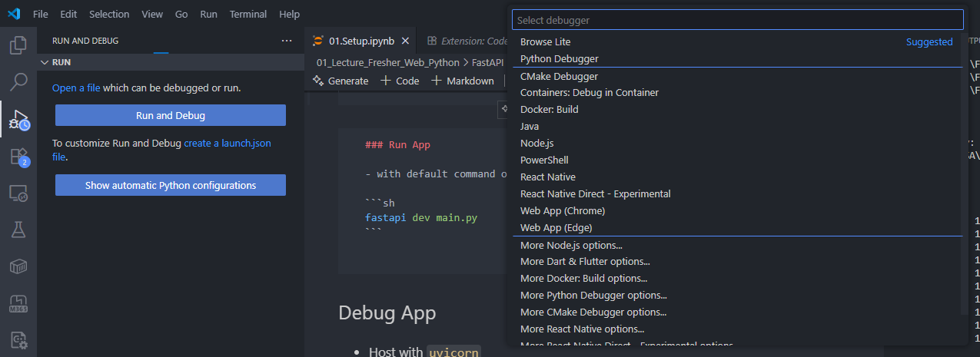Click the 'fastapi dev main.py' code line
The width and height of the screenshot is (980, 357).
click(x=421, y=218)
